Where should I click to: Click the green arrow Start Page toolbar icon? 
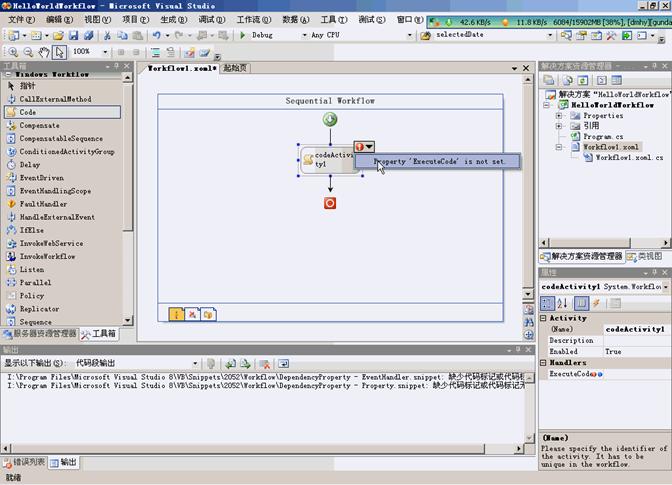click(627, 36)
